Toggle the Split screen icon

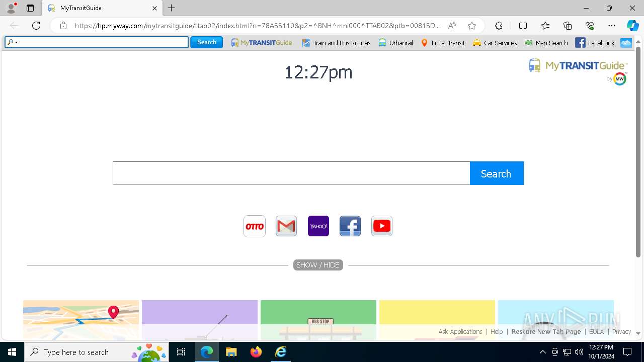click(523, 26)
